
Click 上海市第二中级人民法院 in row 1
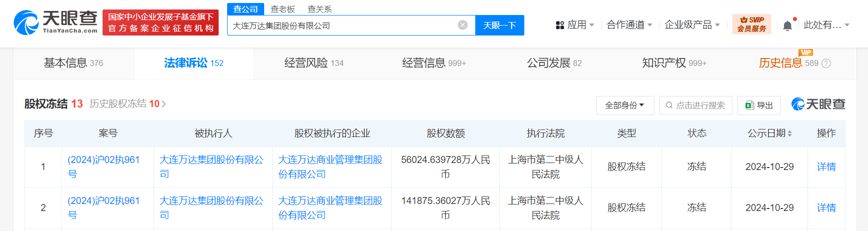[x=545, y=167]
